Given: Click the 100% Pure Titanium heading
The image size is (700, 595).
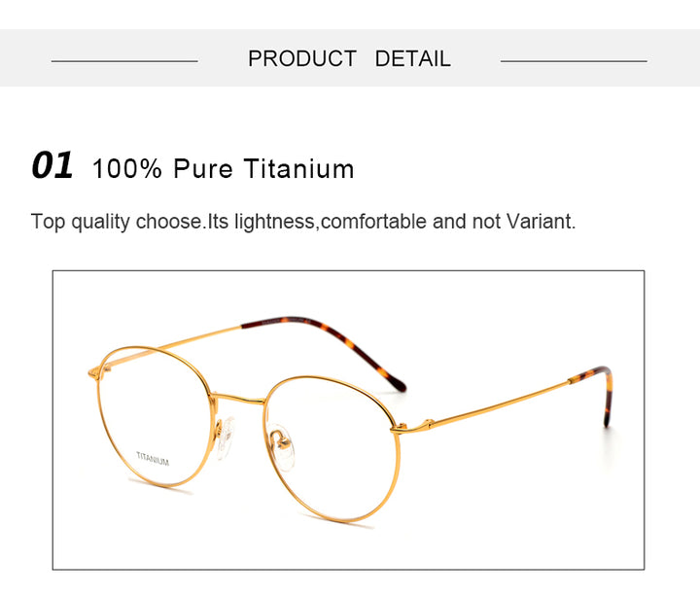Looking at the screenshot, I should click(x=224, y=169).
